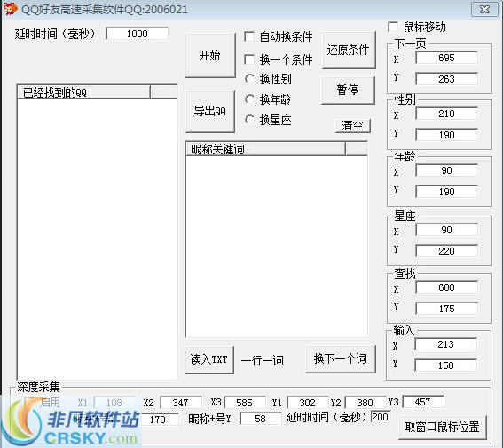Tick the 自动换条件 checkbox
503x448 pixels.
click(249, 36)
